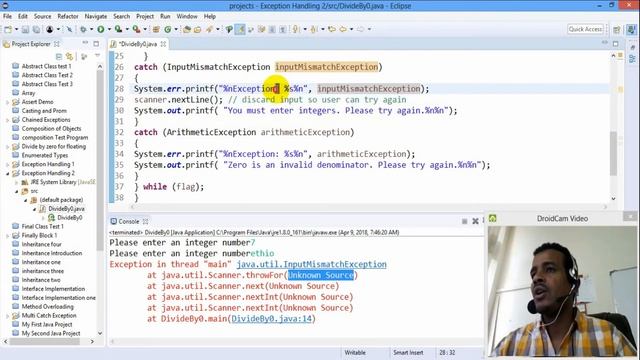Image resolution: width=640 pixels, height=360 pixels.
Task: Expand the JRE System Library node
Action: [16, 182]
